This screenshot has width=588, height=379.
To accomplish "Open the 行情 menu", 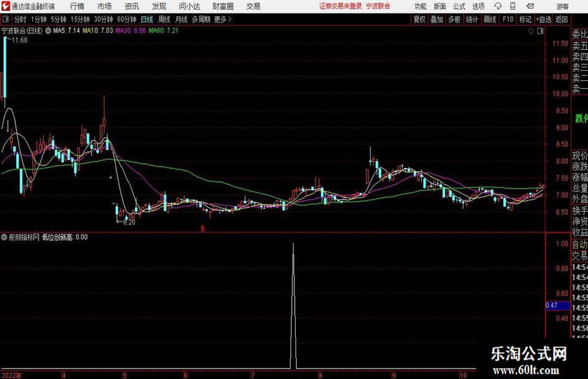I will coord(77,6).
